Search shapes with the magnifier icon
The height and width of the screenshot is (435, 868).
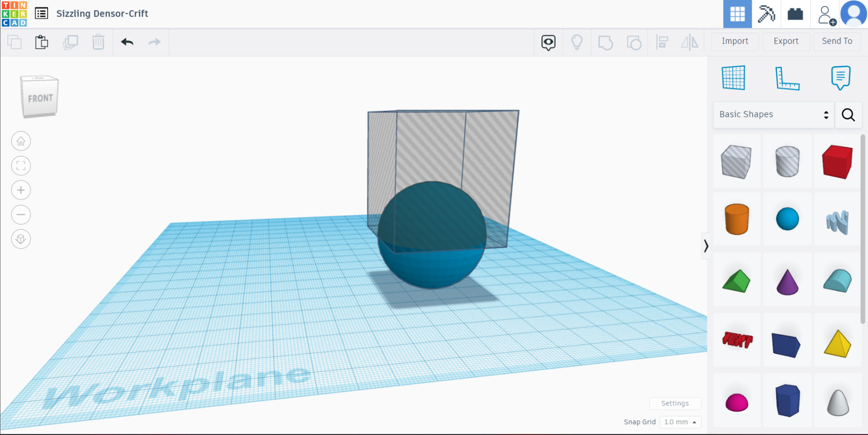(848, 114)
